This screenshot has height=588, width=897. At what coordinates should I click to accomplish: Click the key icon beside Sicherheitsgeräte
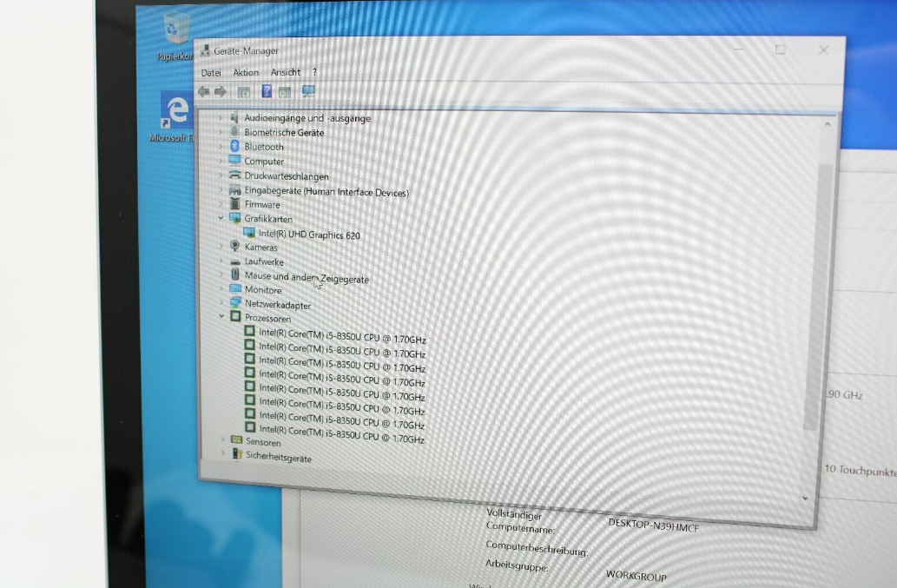[x=237, y=454]
